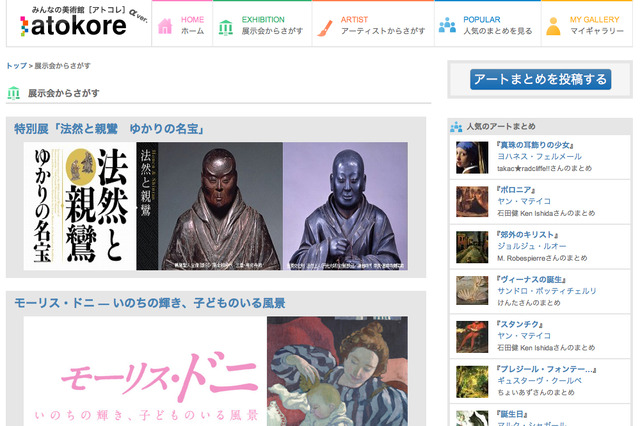Click ヤン・マテイコ link under スタンチク

(524, 336)
